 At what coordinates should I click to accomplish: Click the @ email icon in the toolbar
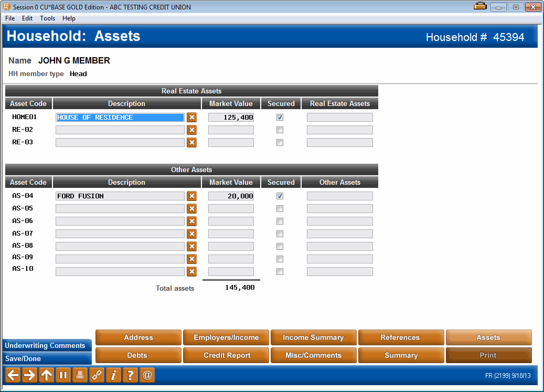click(x=147, y=375)
